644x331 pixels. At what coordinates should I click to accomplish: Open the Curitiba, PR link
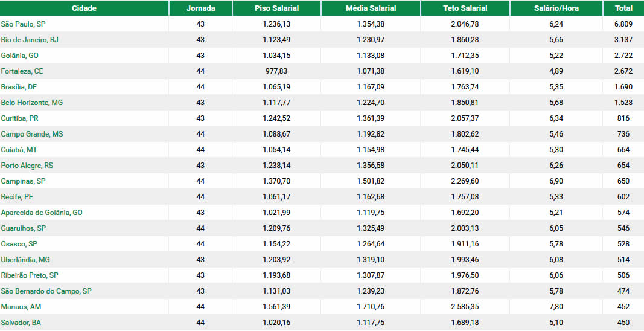coord(19,118)
